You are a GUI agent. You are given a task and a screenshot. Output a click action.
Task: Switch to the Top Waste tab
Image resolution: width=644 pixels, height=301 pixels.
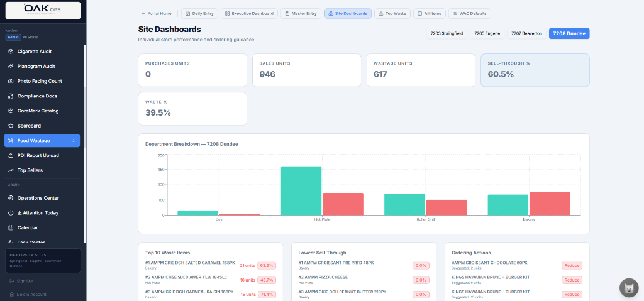(392, 14)
